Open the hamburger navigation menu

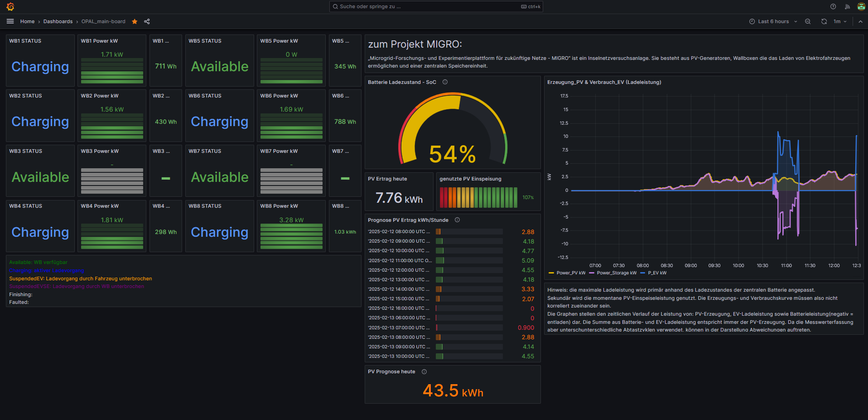pos(10,21)
